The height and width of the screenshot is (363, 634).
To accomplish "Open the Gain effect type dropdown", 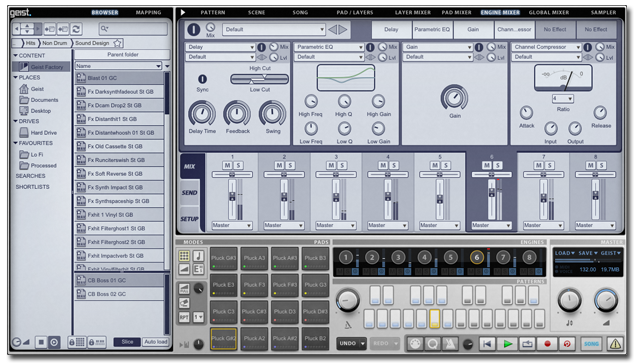I will click(x=438, y=47).
